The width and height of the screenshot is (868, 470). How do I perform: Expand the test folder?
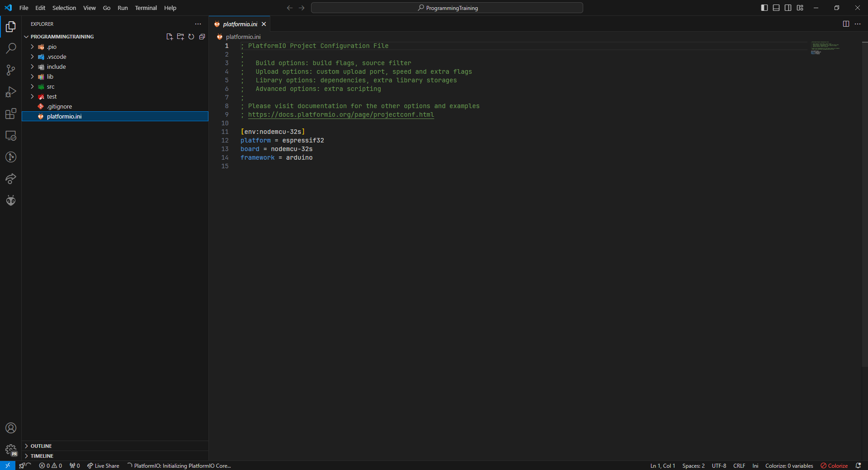tap(115, 96)
